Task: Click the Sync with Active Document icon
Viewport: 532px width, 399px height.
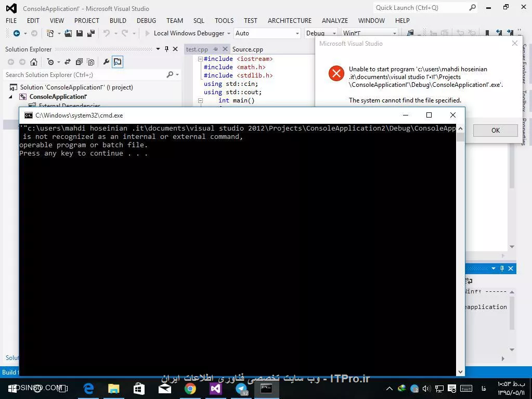Action: (x=68, y=62)
